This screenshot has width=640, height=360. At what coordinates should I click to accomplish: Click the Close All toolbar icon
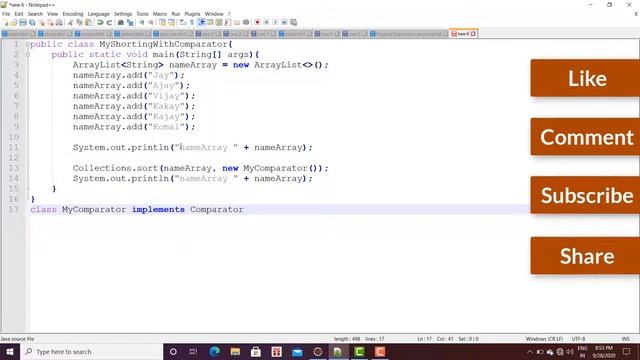click(50, 22)
